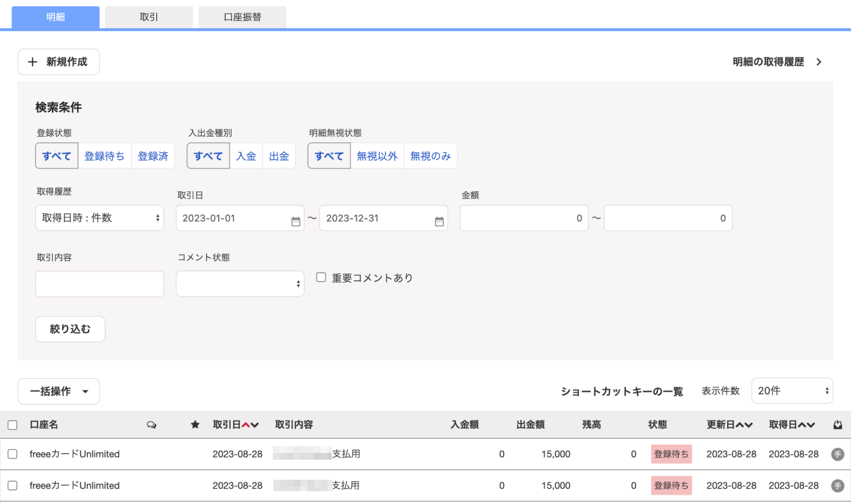Open the コメント状態 dropdown

point(240,283)
